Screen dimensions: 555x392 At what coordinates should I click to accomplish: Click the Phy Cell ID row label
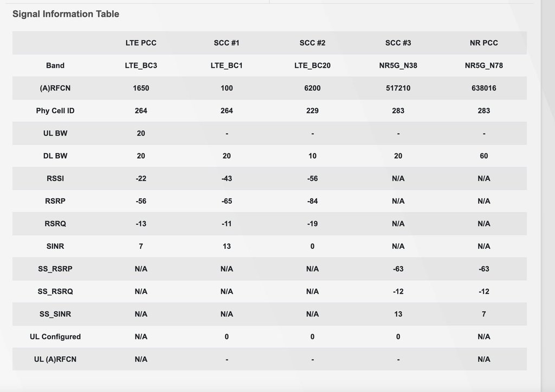[55, 111]
